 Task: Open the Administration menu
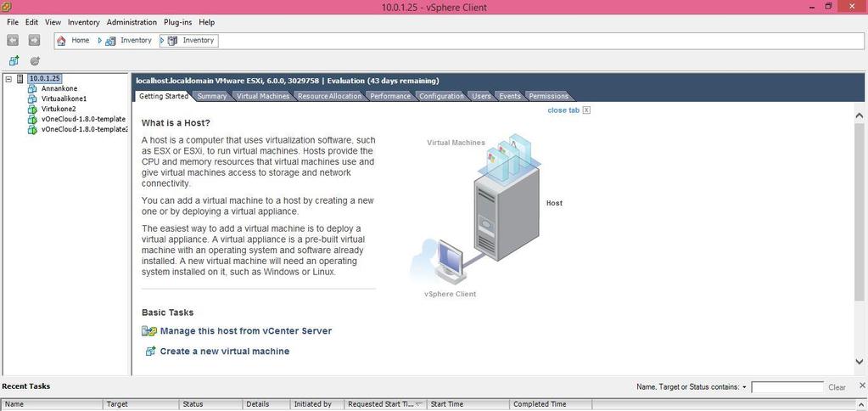(132, 22)
